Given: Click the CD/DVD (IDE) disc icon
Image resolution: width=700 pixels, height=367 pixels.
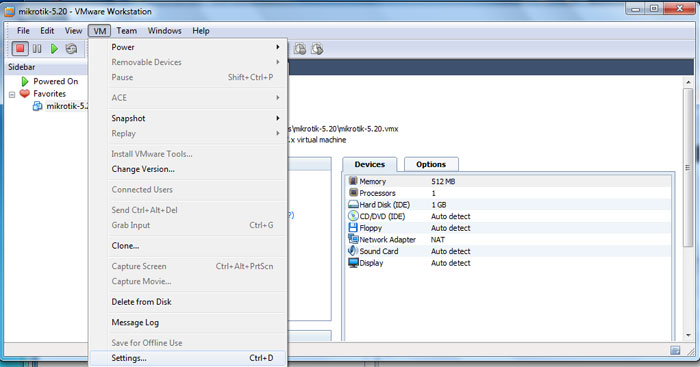Looking at the screenshot, I should 353,216.
